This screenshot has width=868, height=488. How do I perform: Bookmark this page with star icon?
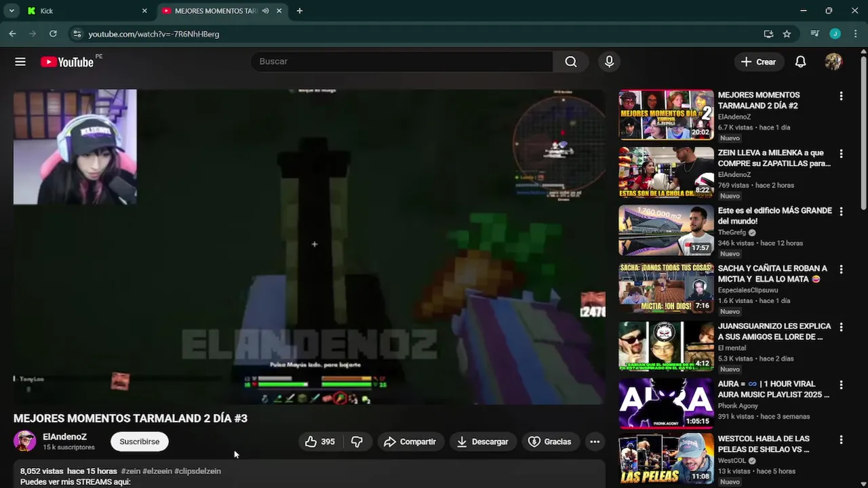pos(787,33)
